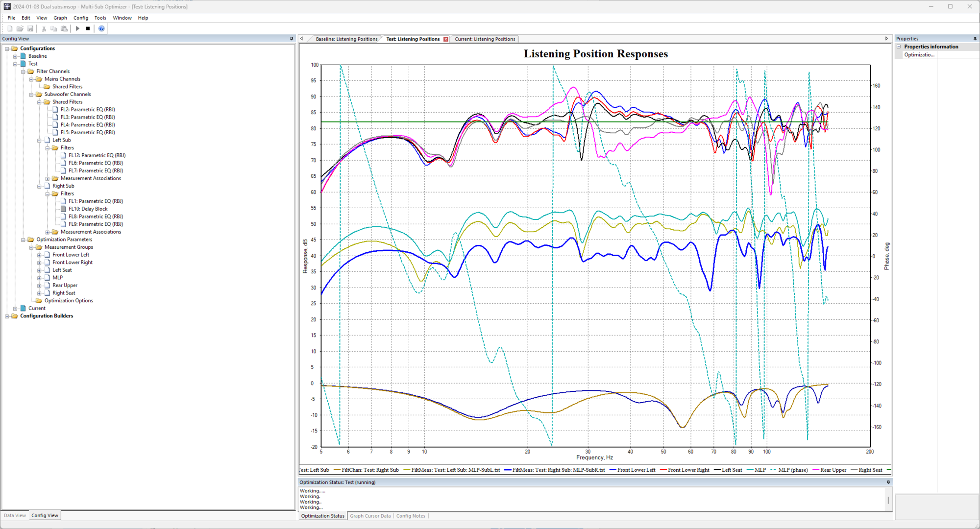Click the Configuration Builders folder icon
980x529 pixels.
pos(15,316)
